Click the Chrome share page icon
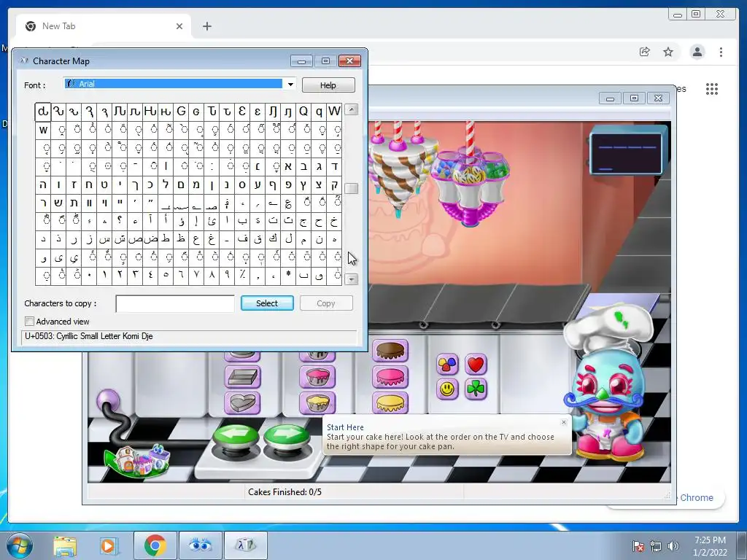Image resolution: width=747 pixels, height=560 pixels. (645, 52)
